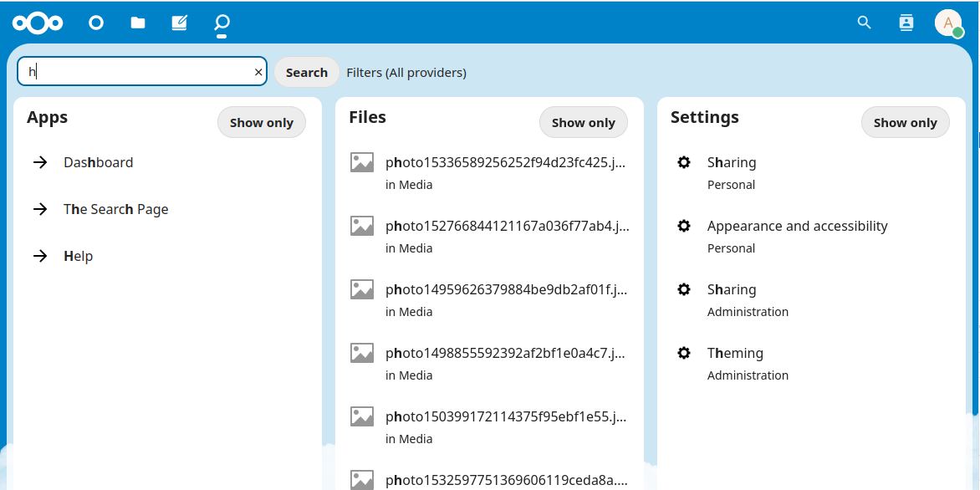Show only Settings results
This screenshot has height=490, width=980.
click(905, 123)
